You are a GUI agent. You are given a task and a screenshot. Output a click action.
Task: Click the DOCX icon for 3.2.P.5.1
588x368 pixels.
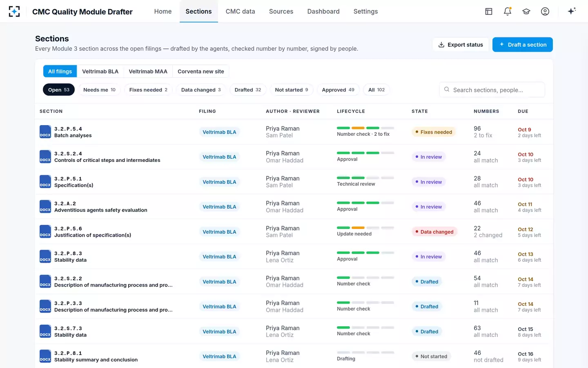coord(45,182)
